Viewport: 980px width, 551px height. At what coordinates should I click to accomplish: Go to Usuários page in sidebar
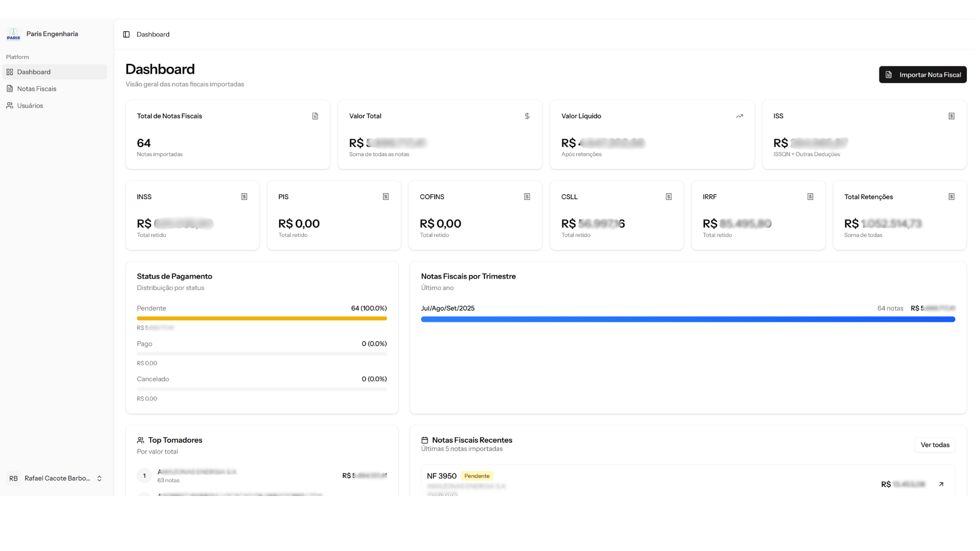(30, 106)
